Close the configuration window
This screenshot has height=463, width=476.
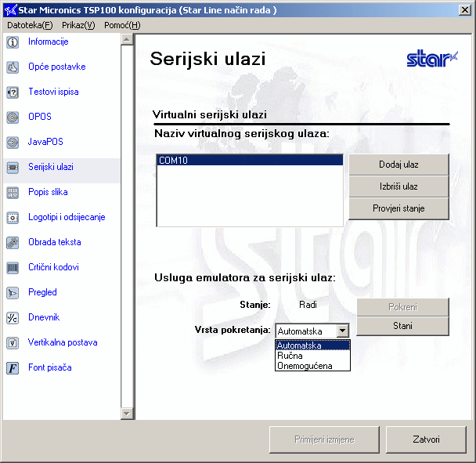coord(464,10)
